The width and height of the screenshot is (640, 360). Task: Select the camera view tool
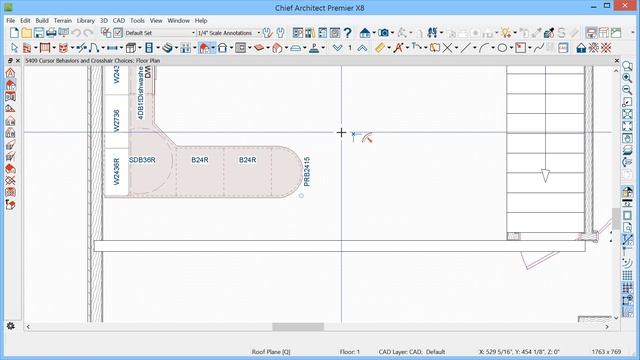(383, 33)
